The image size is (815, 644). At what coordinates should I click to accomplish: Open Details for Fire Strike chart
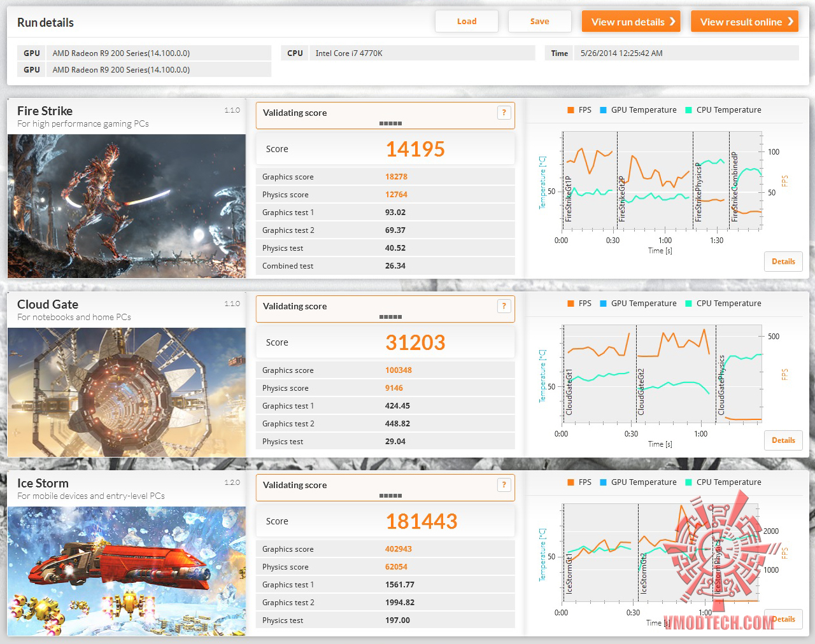pyautogui.click(x=783, y=262)
